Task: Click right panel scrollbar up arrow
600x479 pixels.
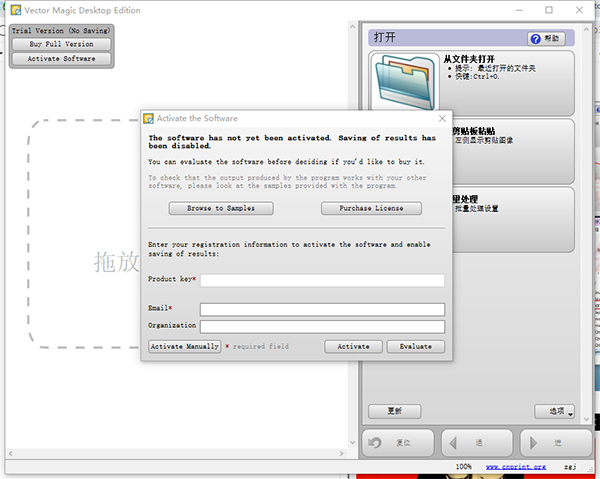Action: [586, 29]
